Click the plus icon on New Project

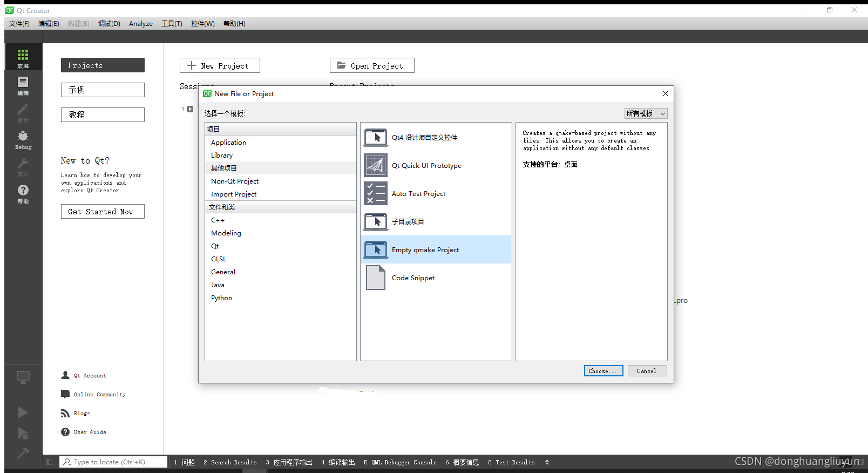192,65
